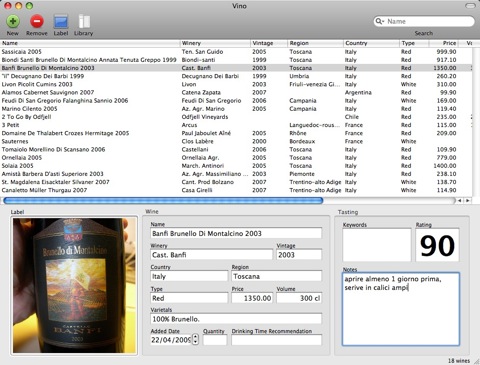Viewport: 480px width, 365px height.
Task: Select St. Magdalena Eisacktaler Silvaner row
Action: [x=236, y=182]
